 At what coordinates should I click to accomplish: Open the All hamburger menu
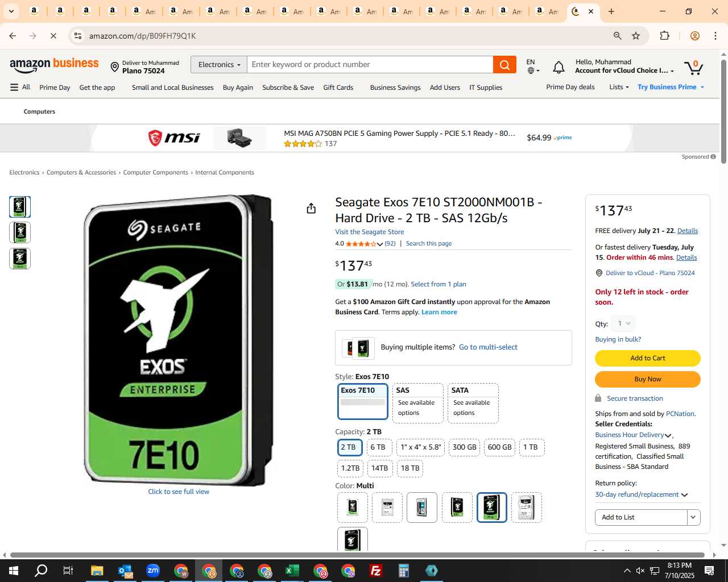(x=20, y=87)
